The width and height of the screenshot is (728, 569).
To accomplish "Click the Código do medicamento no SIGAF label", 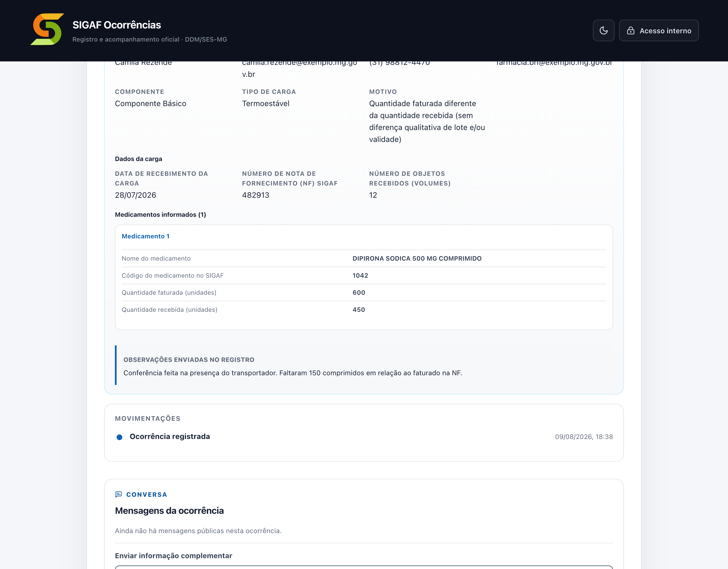I will tap(173, 275).
